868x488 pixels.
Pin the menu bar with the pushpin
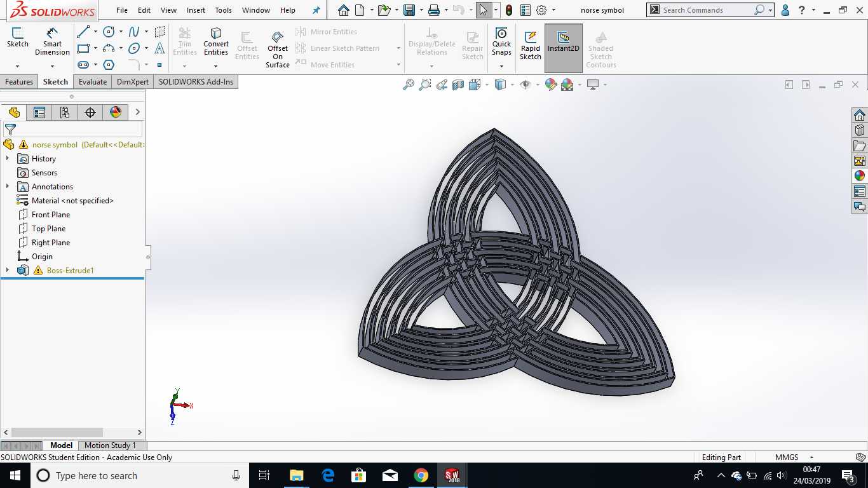316,10
